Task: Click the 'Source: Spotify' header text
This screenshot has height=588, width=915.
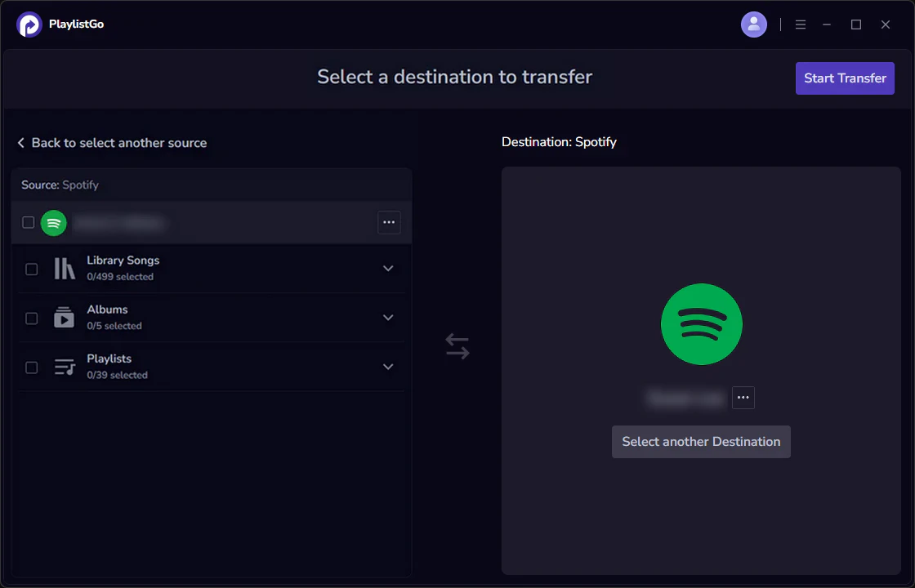Action: 60,185
